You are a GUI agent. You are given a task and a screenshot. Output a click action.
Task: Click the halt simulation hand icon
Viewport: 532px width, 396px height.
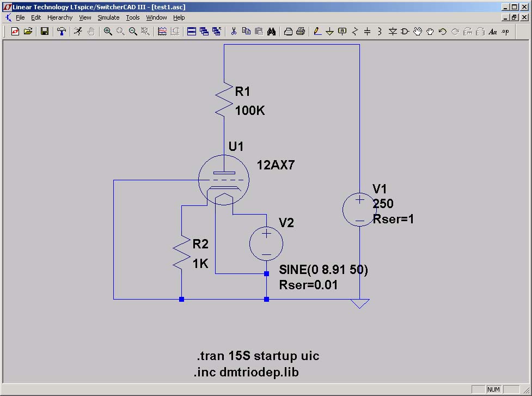(x=91, y=32)
